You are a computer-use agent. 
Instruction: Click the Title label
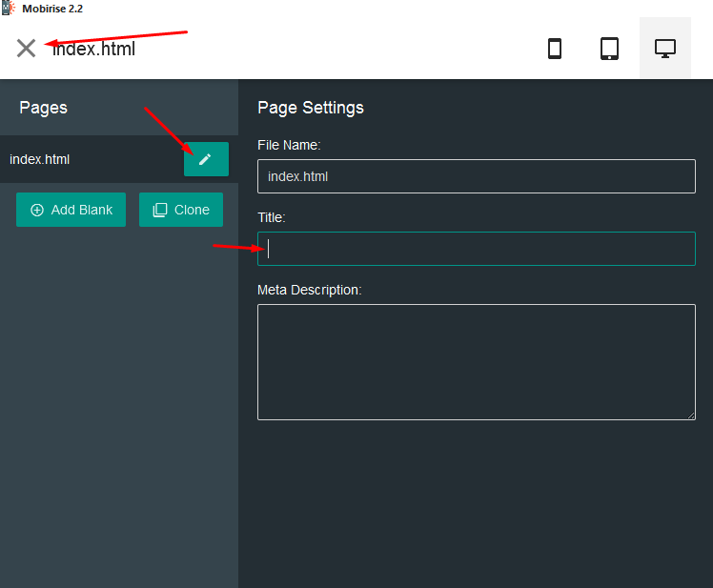point(272,217)
